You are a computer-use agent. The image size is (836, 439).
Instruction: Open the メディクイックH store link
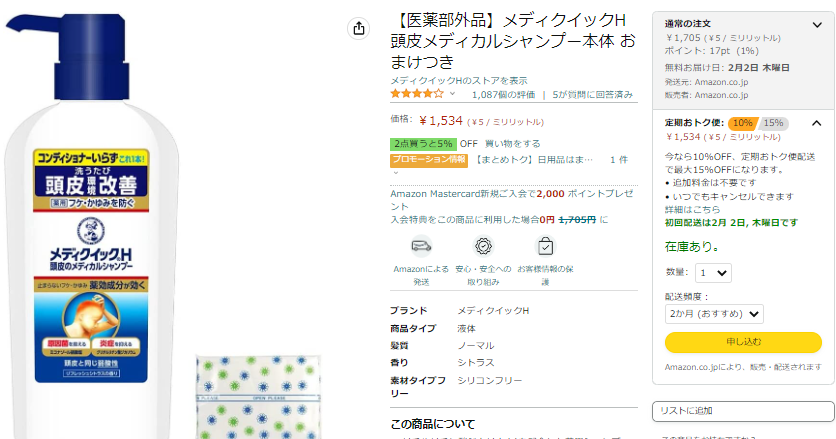[x=459, y=81]
